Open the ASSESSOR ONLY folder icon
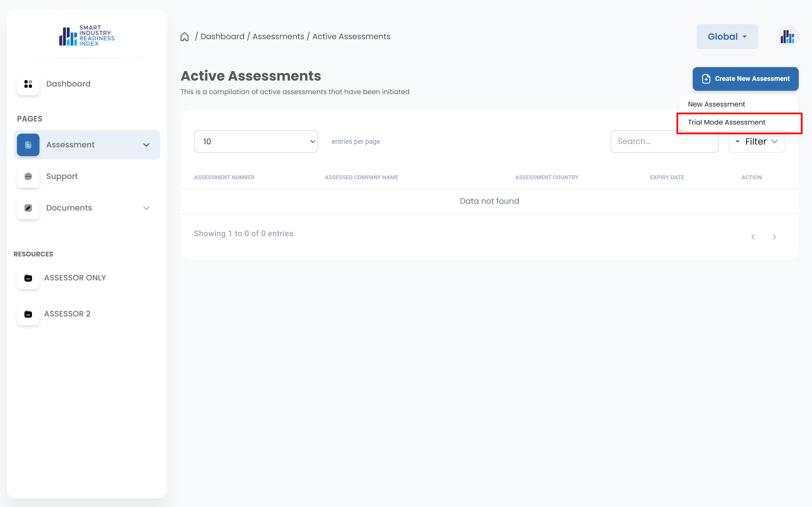Image resolution: width=812 pixels, height=507 pixels. [28, 278]
